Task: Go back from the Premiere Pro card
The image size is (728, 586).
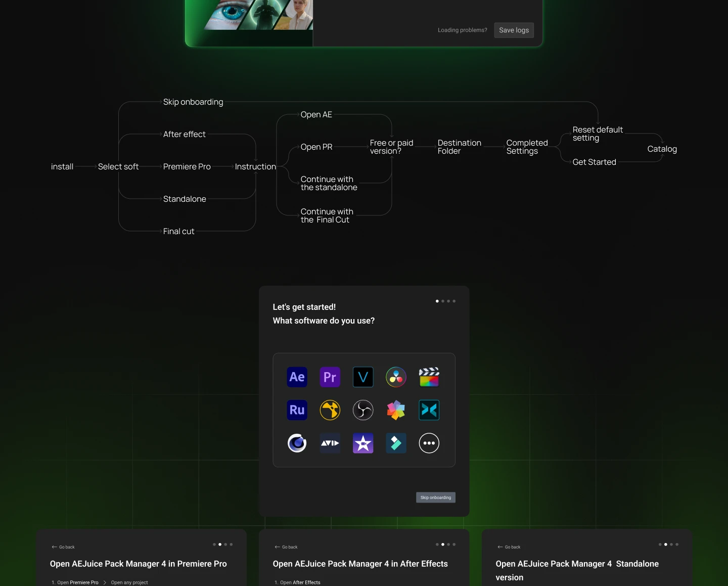Action: pos(63,547)
